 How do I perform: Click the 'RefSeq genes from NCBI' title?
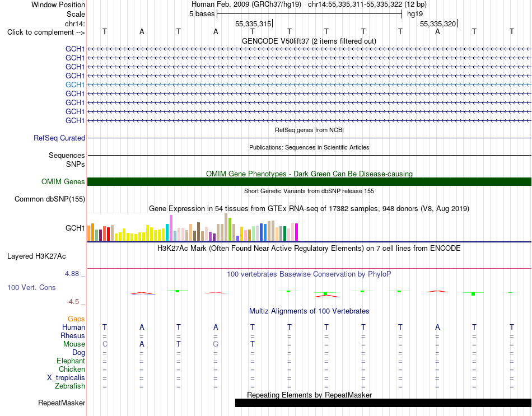[310, 130]
